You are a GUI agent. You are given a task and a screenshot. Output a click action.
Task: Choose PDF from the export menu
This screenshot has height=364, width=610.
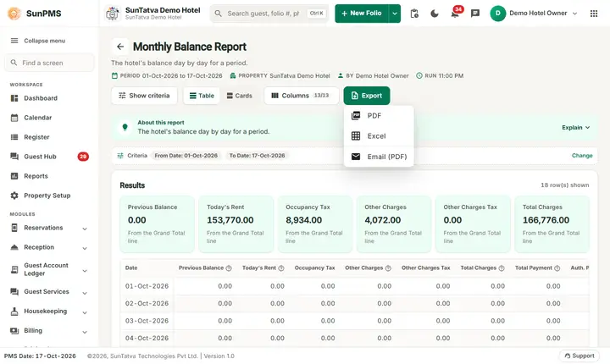point(379,115)
